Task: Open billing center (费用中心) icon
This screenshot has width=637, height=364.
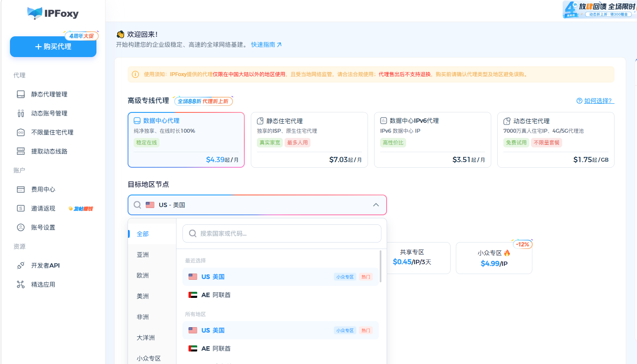Action: (21, 189)
